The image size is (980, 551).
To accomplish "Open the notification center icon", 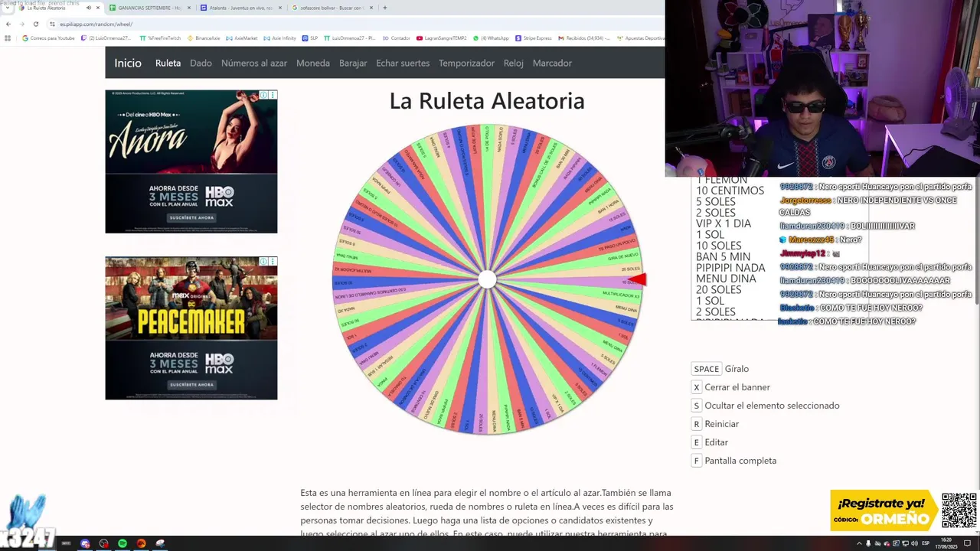I will (967, 543).
